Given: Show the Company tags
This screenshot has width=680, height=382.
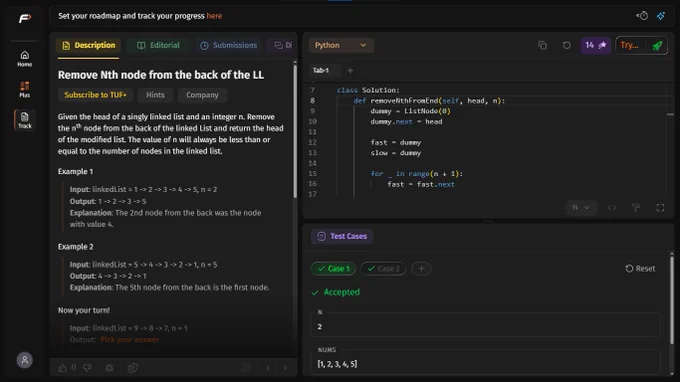Looking at the screenshot, I should (x=202, y=95).
